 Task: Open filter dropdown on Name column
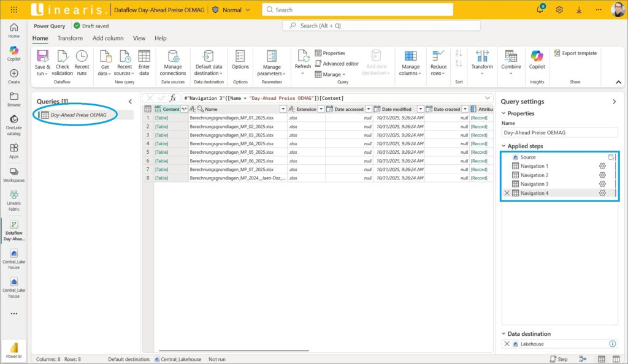click(283, 109)
